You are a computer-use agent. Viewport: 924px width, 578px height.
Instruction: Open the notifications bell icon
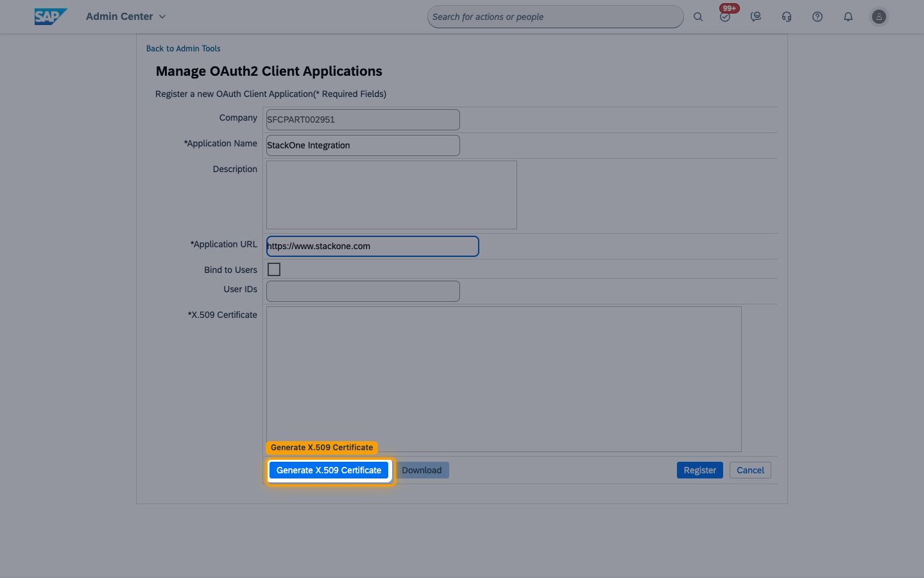pyautogui.click(x=848, y=17)
